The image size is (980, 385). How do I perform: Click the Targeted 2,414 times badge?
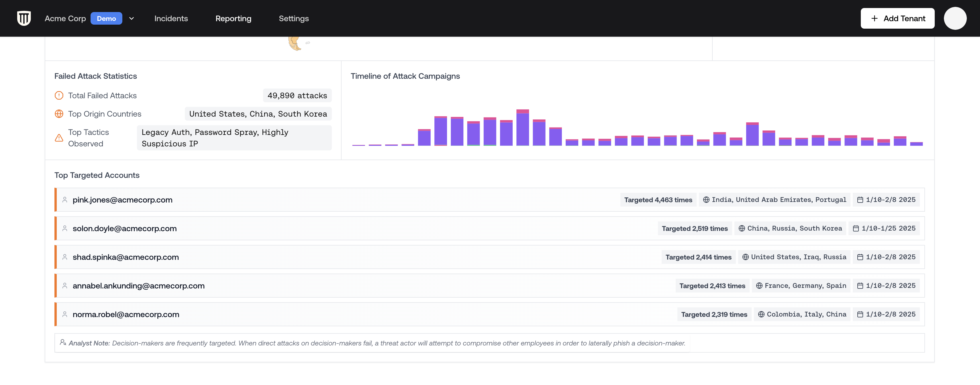(x=698, y=257)
